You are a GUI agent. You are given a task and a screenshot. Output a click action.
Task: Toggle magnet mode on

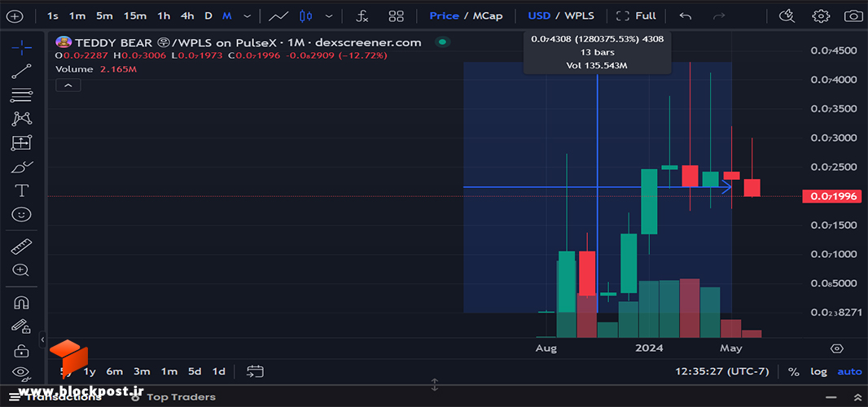pyautogui.click(x=21, y=303)
